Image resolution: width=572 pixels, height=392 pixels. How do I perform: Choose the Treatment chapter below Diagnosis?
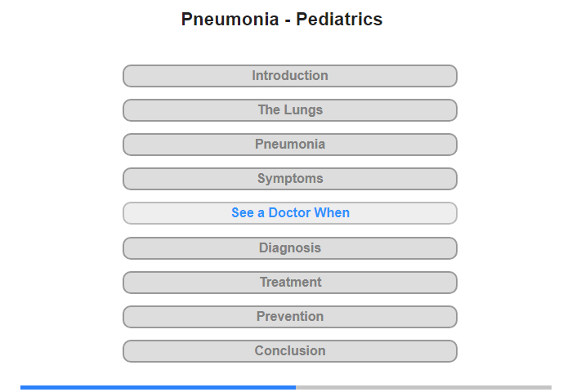(x=290, y=283)
